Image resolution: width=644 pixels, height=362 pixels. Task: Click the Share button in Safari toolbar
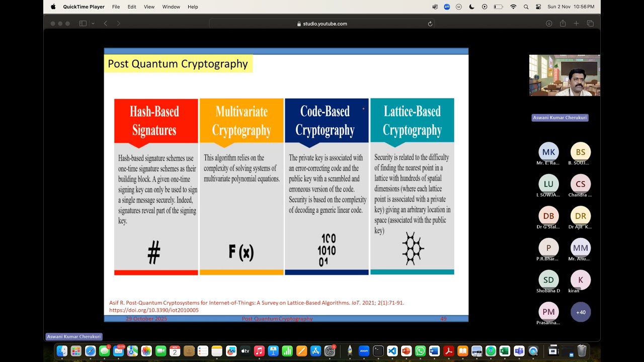click(562, 23)
